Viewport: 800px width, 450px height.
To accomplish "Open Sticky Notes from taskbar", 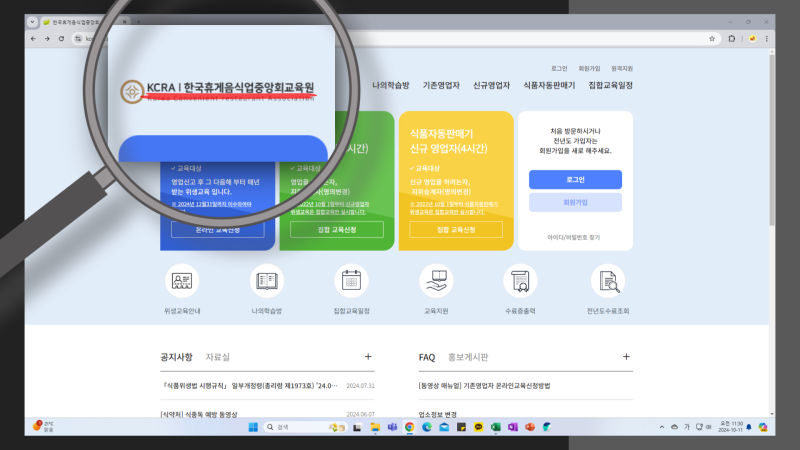I will point(461,427).
